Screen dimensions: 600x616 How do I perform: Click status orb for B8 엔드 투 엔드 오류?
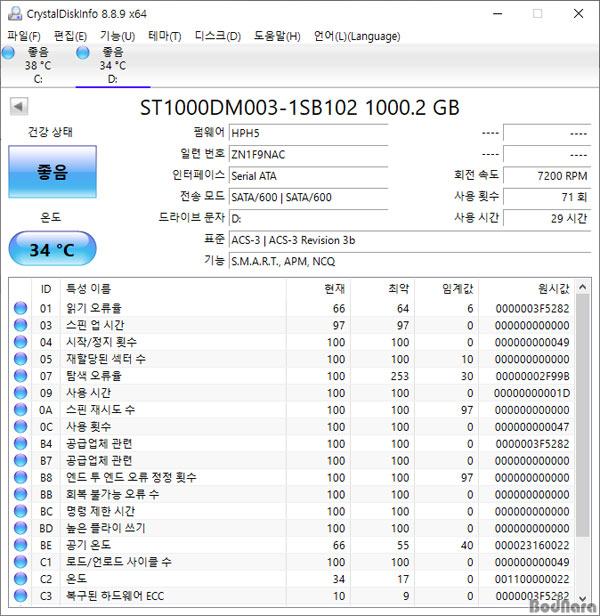tap(20, 477)
